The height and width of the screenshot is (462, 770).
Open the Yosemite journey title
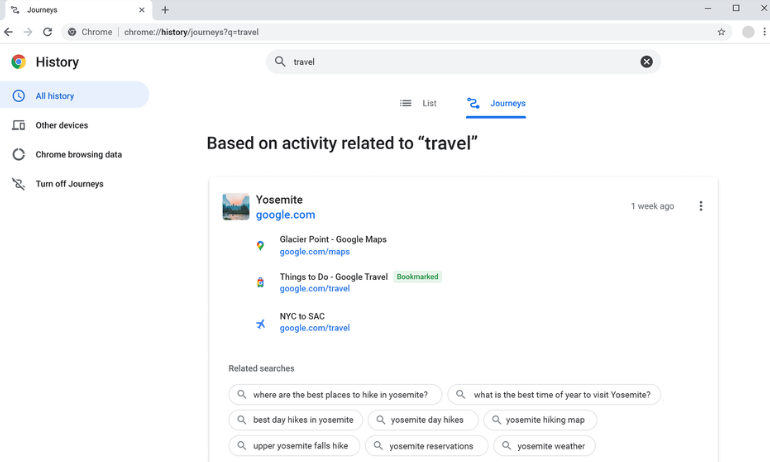279,200
